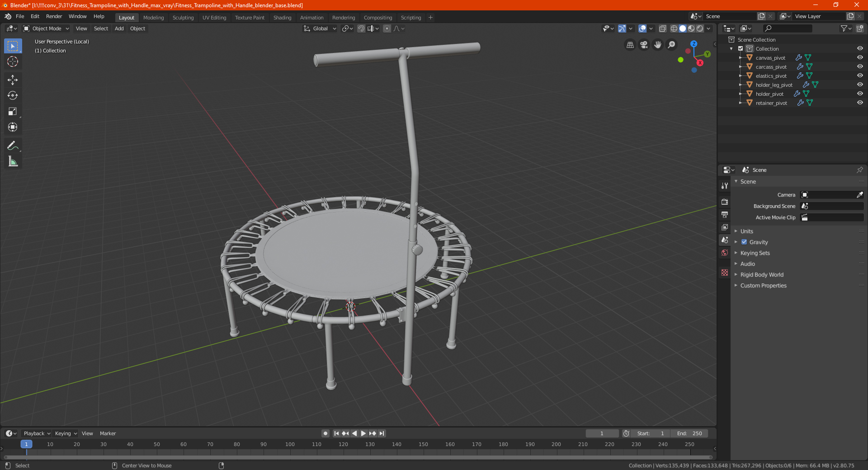Select the Measure tool
This screenshot has width=868, height=470.
[13, 161]
